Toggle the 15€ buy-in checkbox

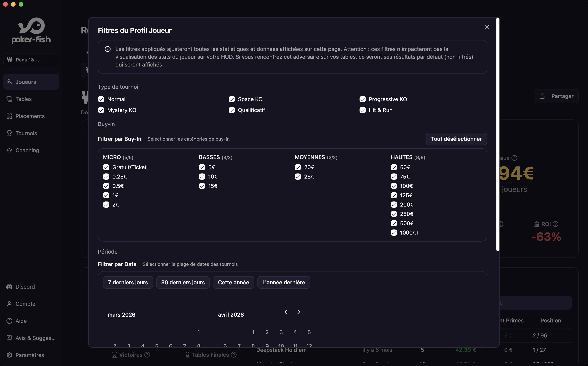click(x=202, y=186)
